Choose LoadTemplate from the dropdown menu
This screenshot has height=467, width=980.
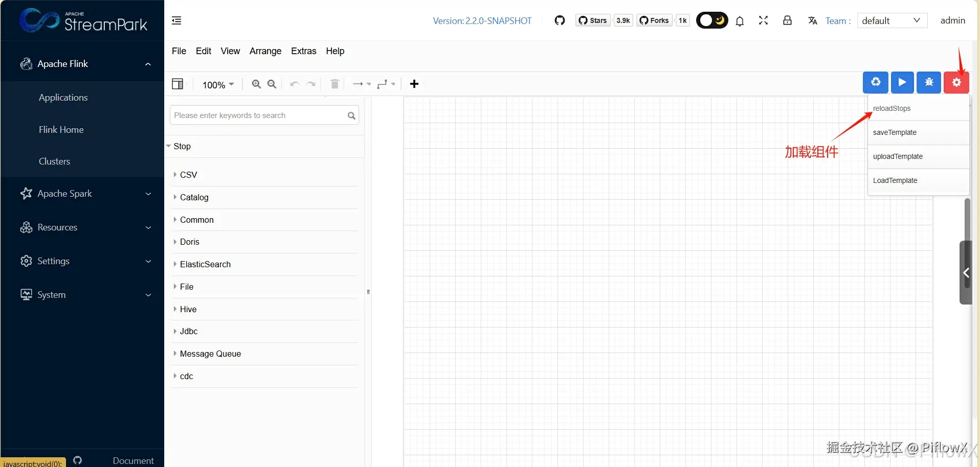919,180
